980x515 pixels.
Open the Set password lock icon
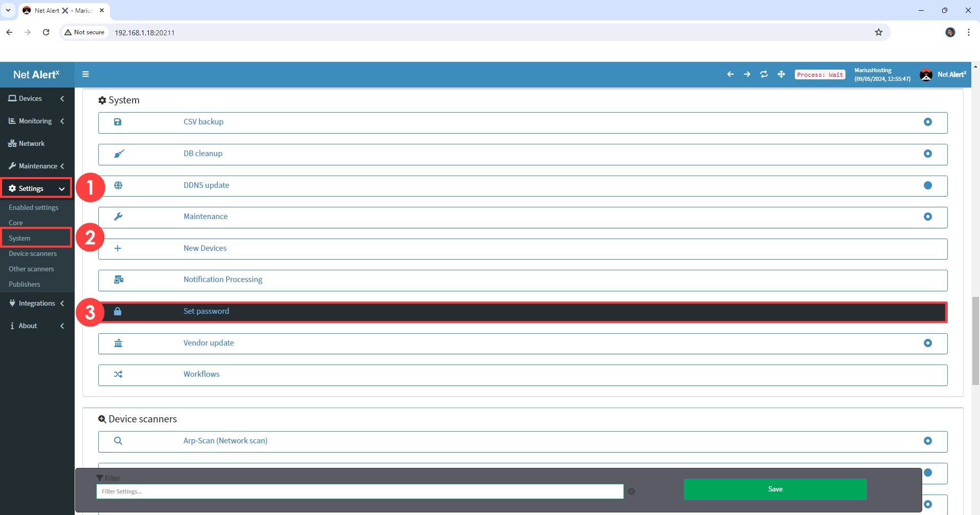[x=118, y=311]
